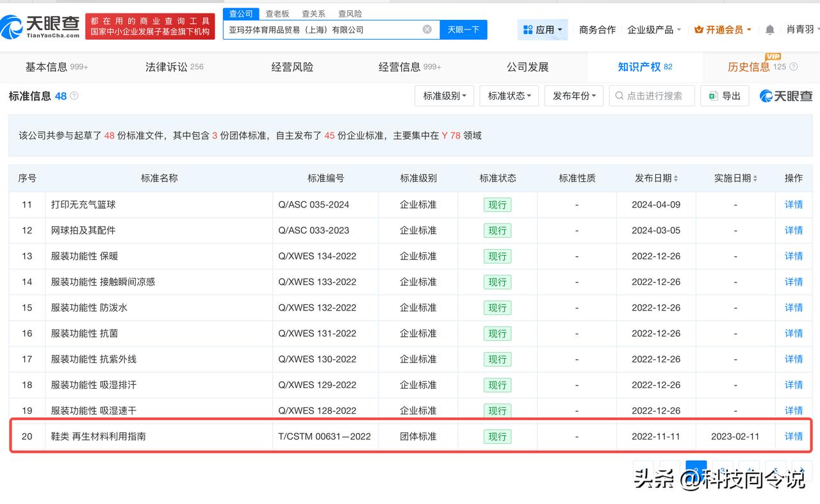
Task: Click standard number T/CSTM 00631—2022
Action: 324,436
